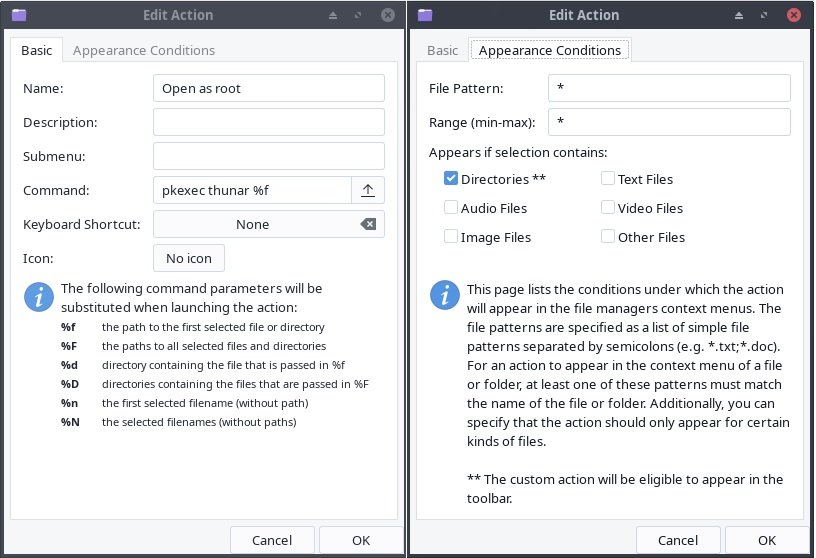Click the command file browse upload icon
Image resolution: width=816 pixels, height=558 pixels.
[368, 190]
